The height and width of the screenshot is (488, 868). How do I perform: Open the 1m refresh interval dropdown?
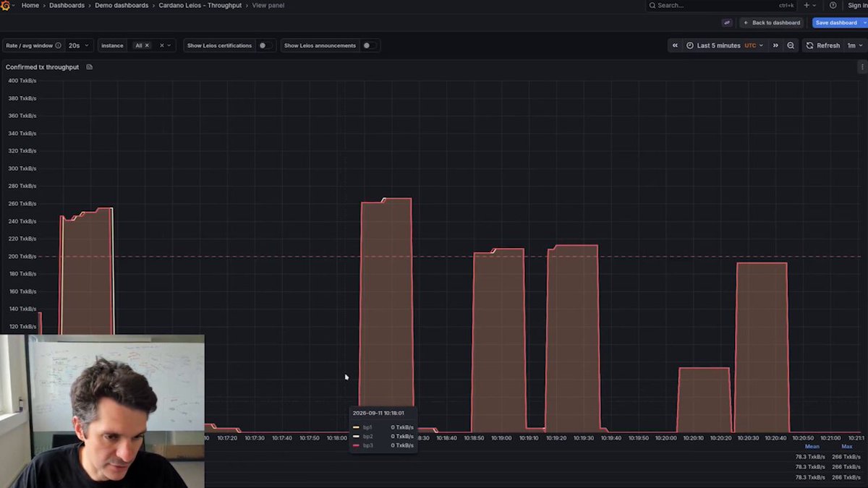click(x=855, y=46)
